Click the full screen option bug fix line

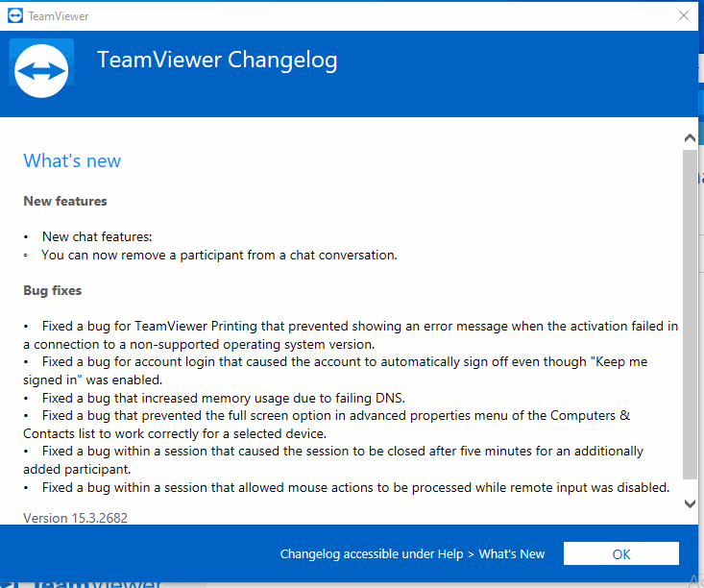pos(327,425)
